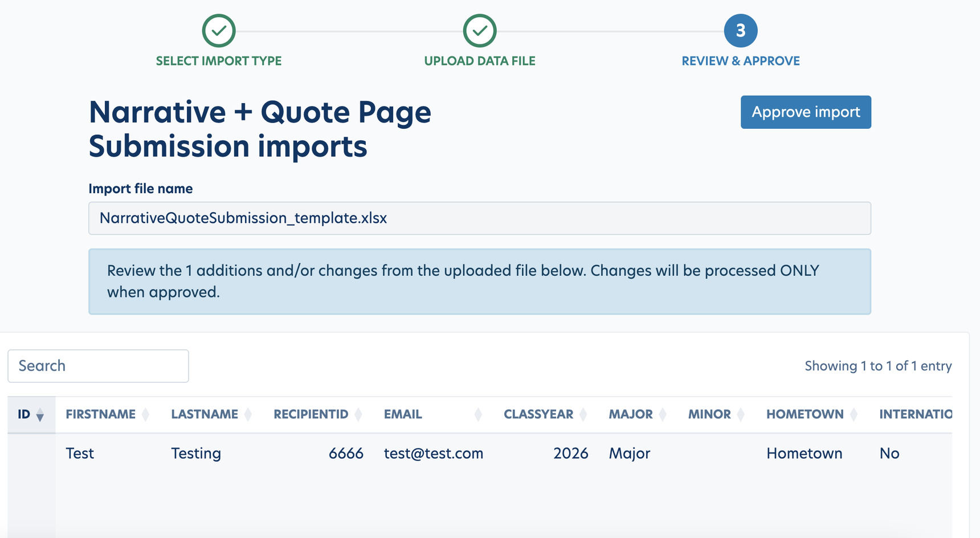The height and width of the screenshot is (538, 980).
Task: Sort table by ID column arrow
Action: pyautogui.click(x=40, y=415)
